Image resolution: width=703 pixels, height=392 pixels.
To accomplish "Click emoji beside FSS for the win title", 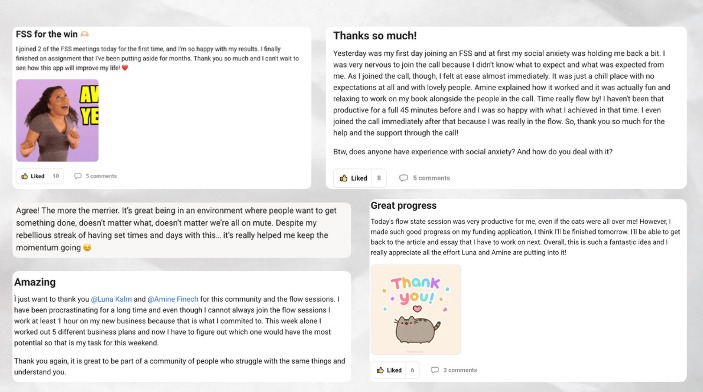I will [85, 34].
